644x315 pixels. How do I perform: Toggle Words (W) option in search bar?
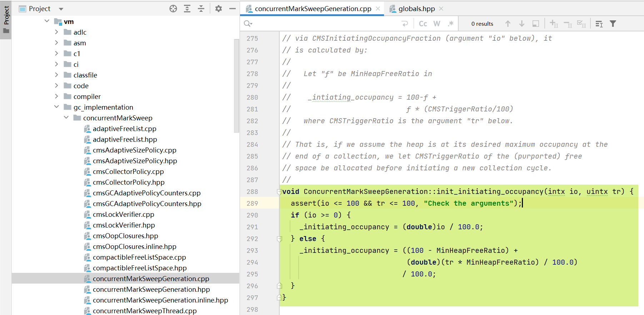(437, 24)
